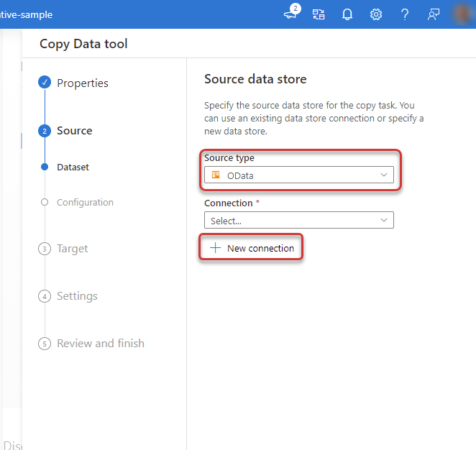This screenshot has width=476, height=450.
Task: Go to the Review and finish step
Action: [x=101, y=344]
